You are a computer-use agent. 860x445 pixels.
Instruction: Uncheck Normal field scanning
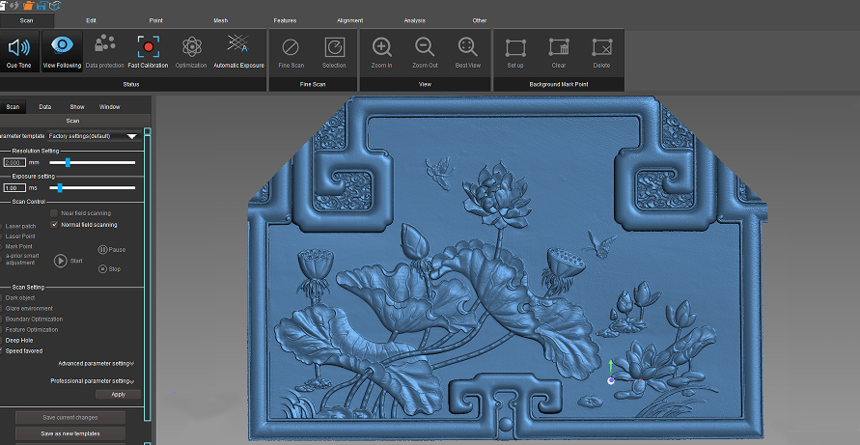pyautogui.click(x=54, y=224)
